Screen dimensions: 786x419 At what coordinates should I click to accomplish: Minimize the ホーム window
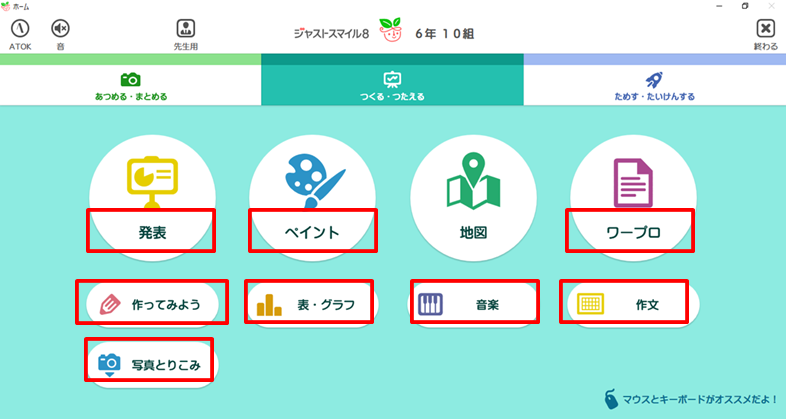pos(719,6)
